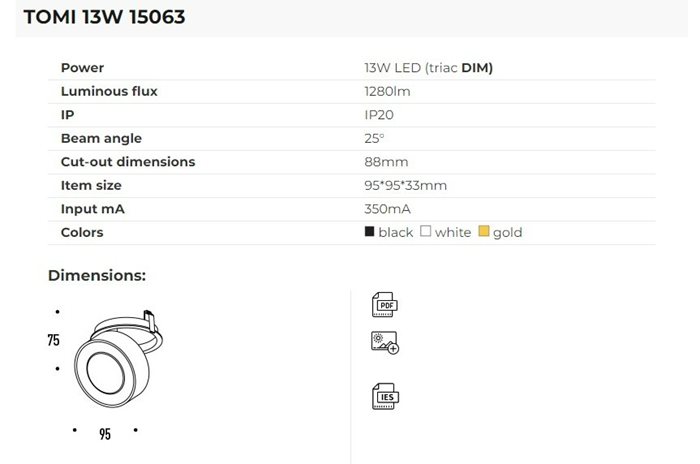700x464 pixels.
Task: Click the 'white' color label
Action: (x=452, y=232)
